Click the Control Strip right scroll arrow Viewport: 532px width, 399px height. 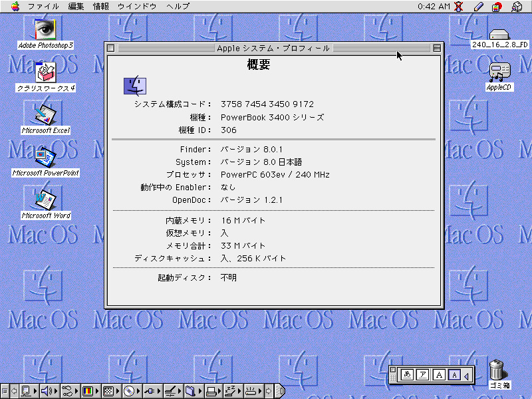(269, 391)
